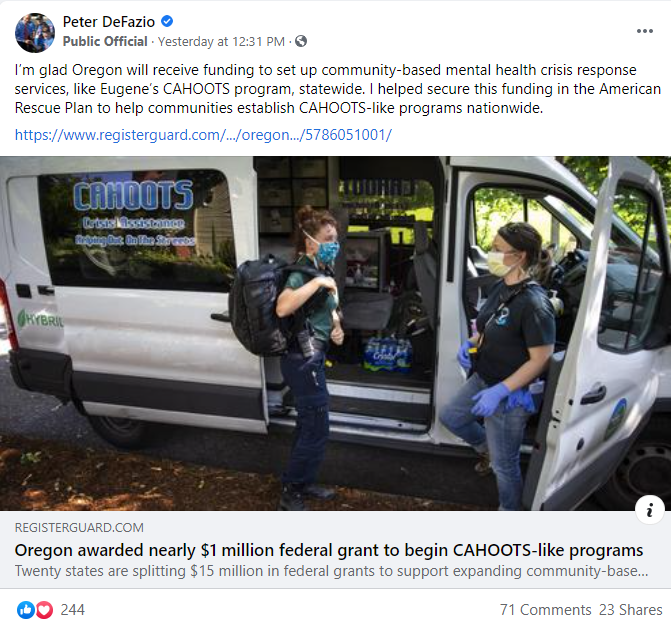
Task: Open the 71 Comments section
Action: [x=546, y=610]
